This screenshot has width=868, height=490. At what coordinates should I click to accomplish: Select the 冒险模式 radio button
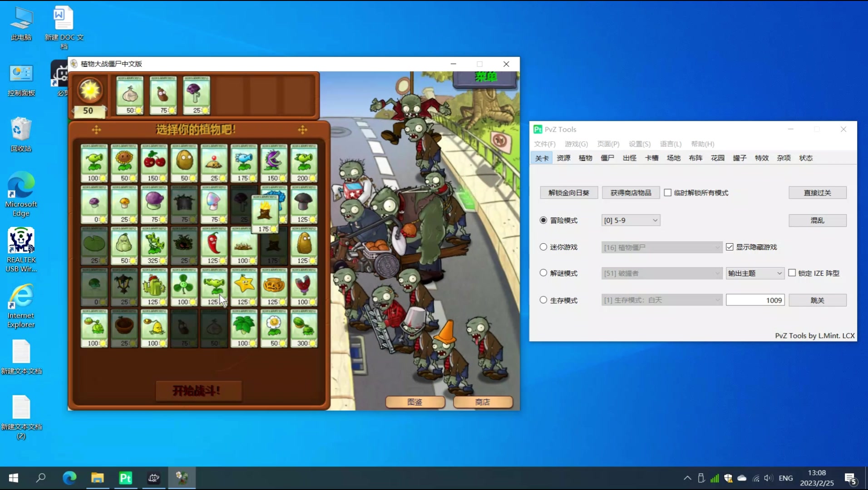tap(543, 220)
